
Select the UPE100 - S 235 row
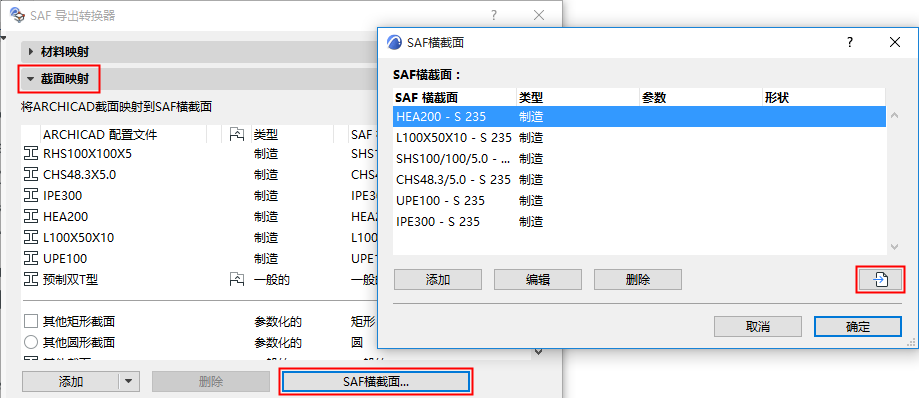pyautogui.click(x=639, y=200)
